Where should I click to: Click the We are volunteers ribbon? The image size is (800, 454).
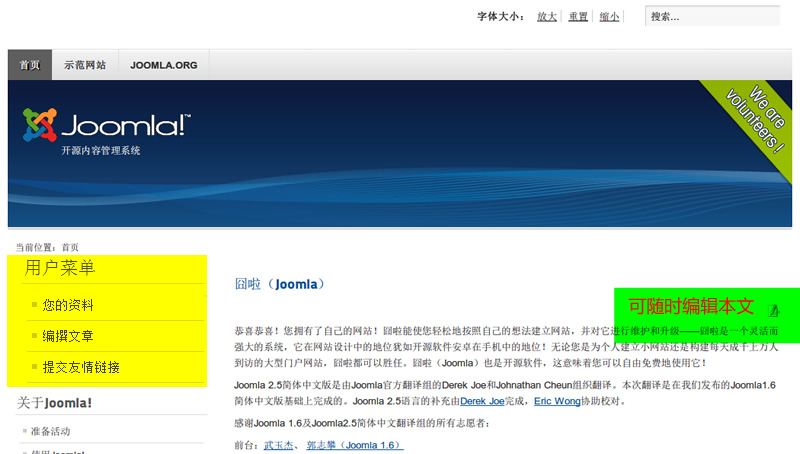click(755, 119)
